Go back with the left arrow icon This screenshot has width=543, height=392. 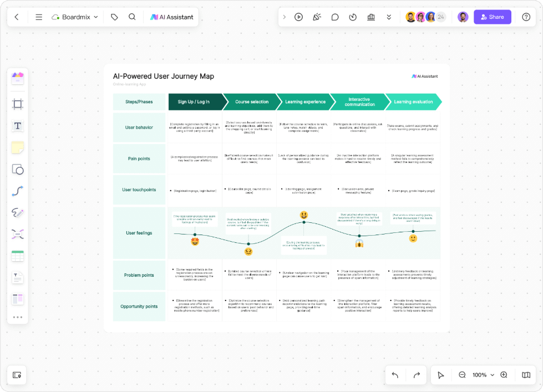(x=17, y=17)
